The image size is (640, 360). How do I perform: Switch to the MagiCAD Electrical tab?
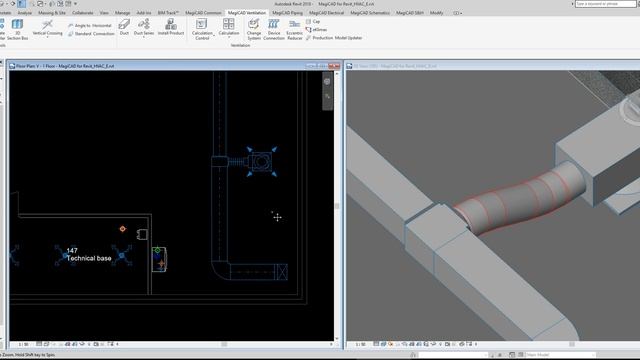327,13
